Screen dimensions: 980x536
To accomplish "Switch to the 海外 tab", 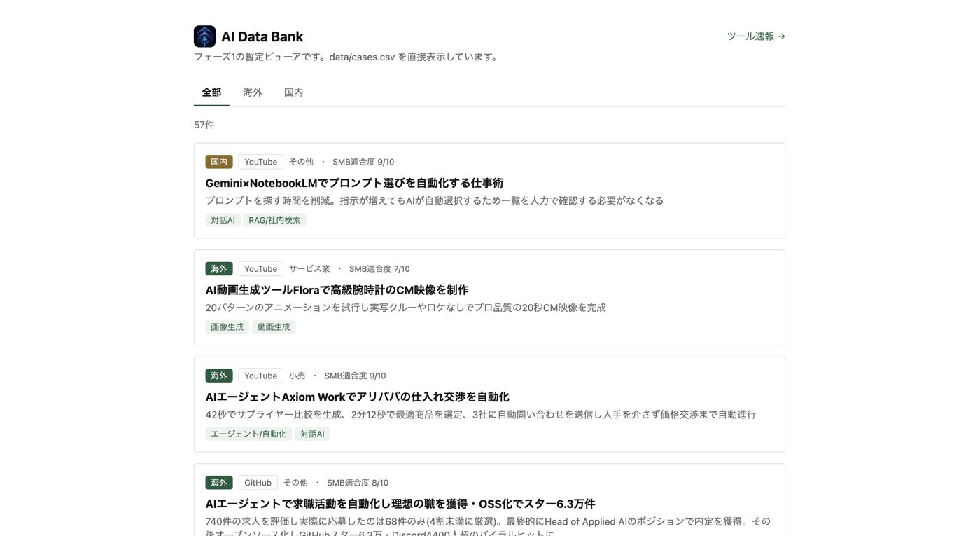I will point(253,92).
